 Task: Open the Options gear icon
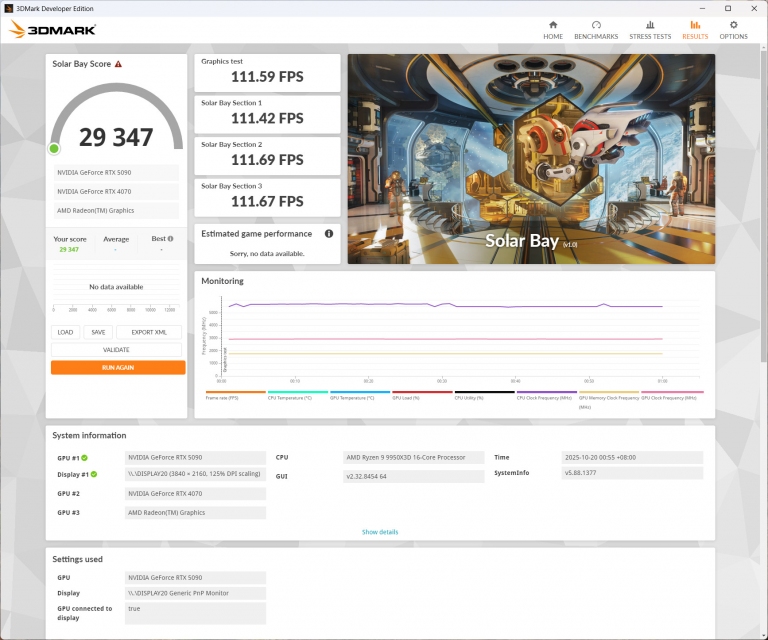733,25
